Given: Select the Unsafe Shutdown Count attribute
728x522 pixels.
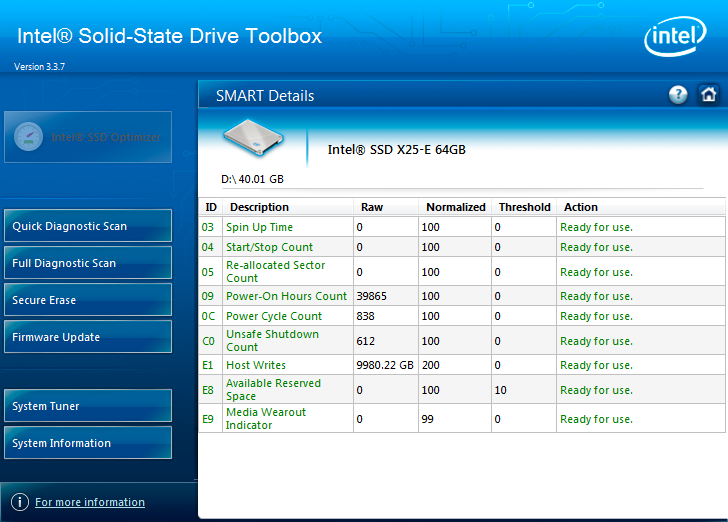Looking at the screenshot, I should pos(272,340).
